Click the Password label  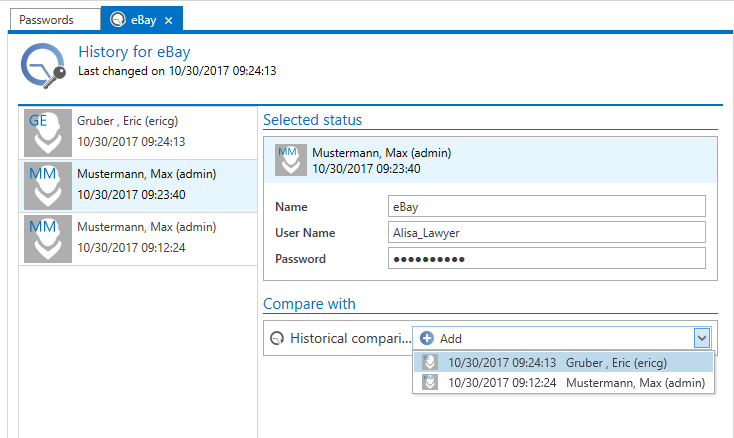pos(300,259)
